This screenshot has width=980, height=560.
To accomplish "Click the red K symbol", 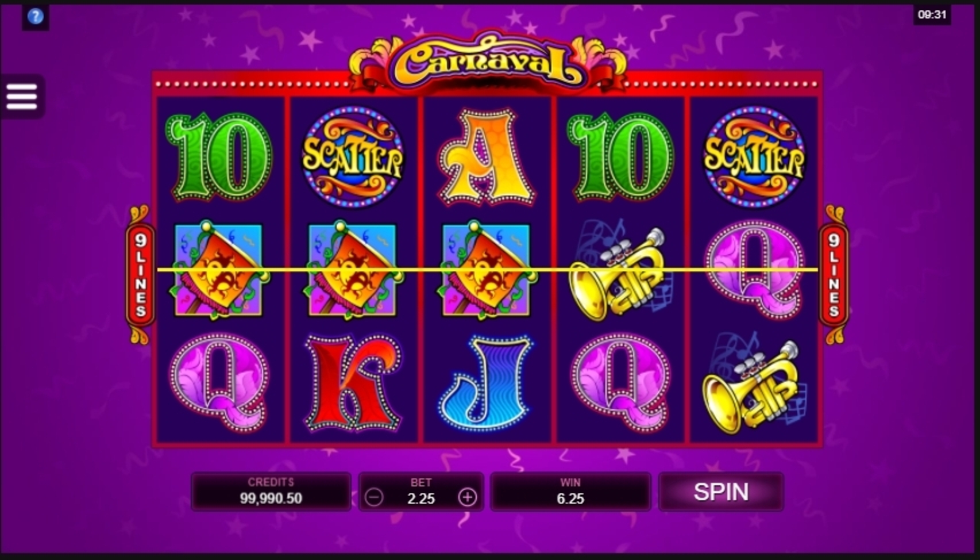I will tap(353, 383).
